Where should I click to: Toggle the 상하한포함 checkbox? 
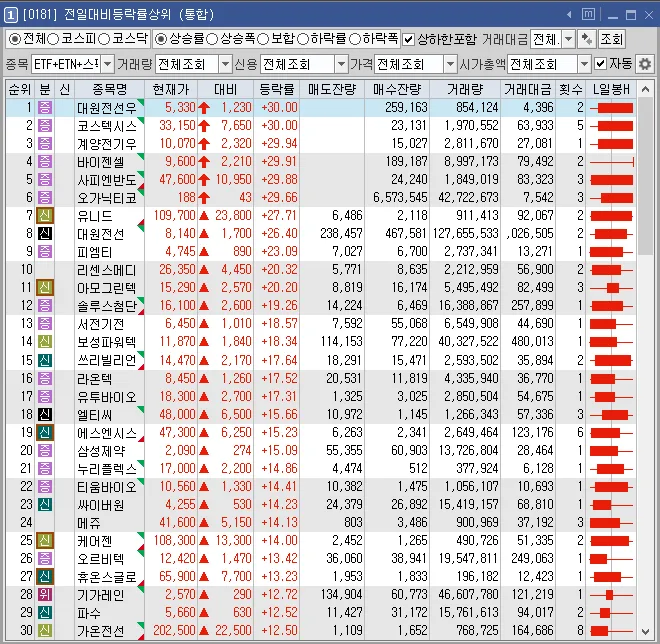[x=408, y=40]
